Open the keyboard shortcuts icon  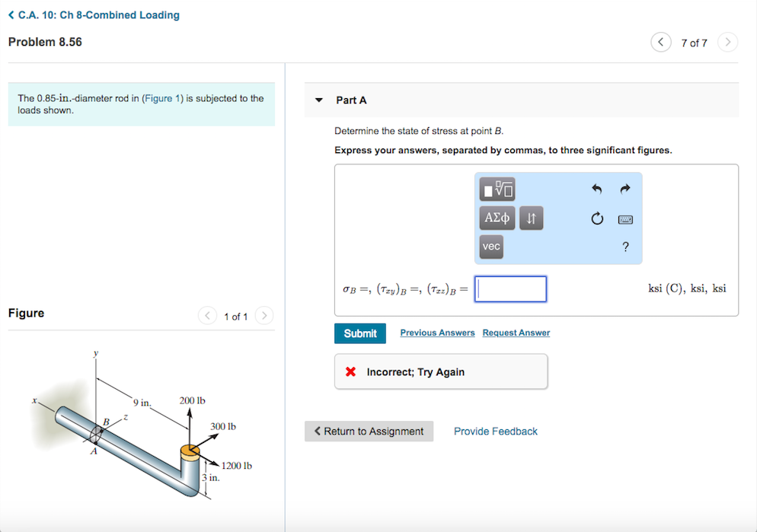[x=624, y=219]
